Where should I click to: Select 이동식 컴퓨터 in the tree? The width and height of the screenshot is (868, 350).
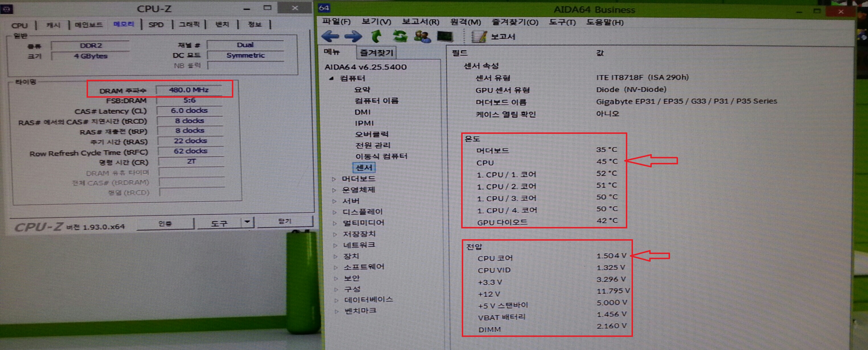pos(381,156)
